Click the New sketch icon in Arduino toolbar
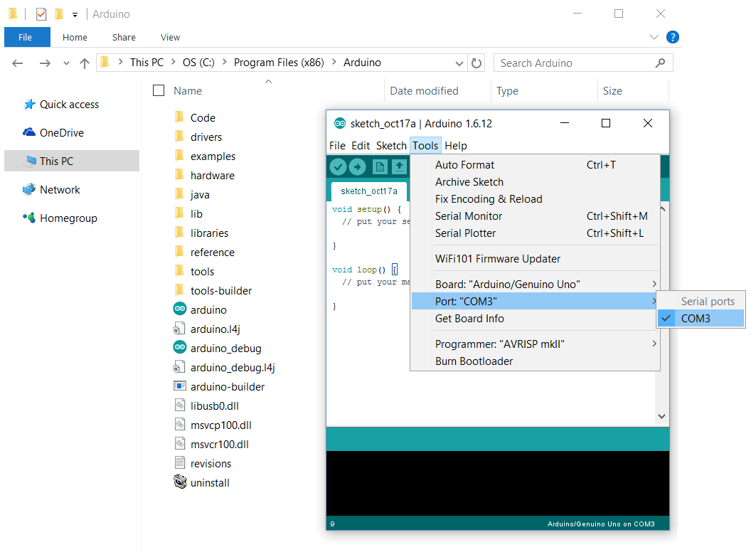The height and width of the screenshot is (552, 756). pos(380,166)
